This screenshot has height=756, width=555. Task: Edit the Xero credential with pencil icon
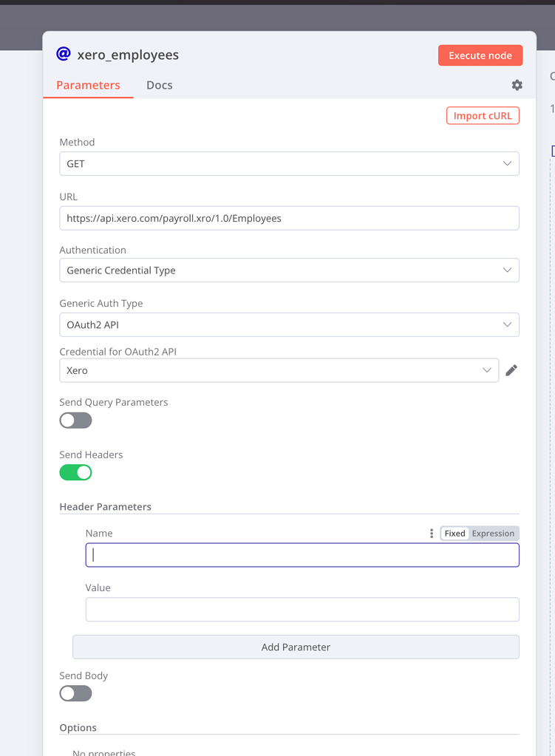point(511,370)
